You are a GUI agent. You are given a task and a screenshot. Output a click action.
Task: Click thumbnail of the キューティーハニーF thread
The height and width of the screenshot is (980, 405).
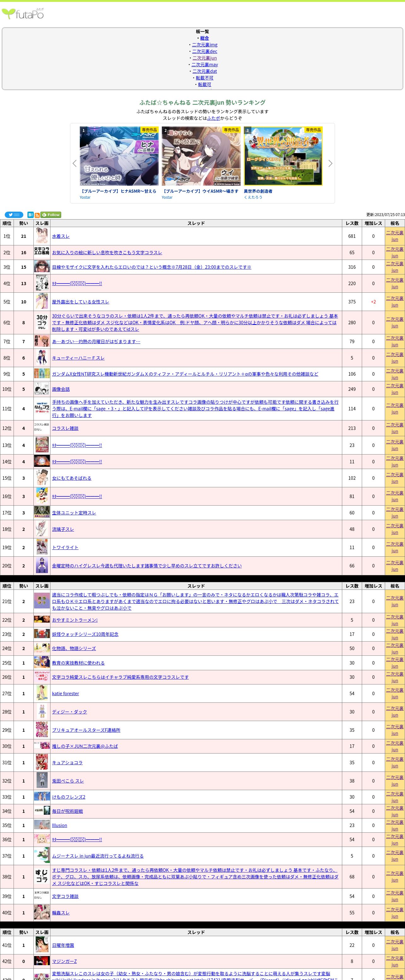[42, 358]
